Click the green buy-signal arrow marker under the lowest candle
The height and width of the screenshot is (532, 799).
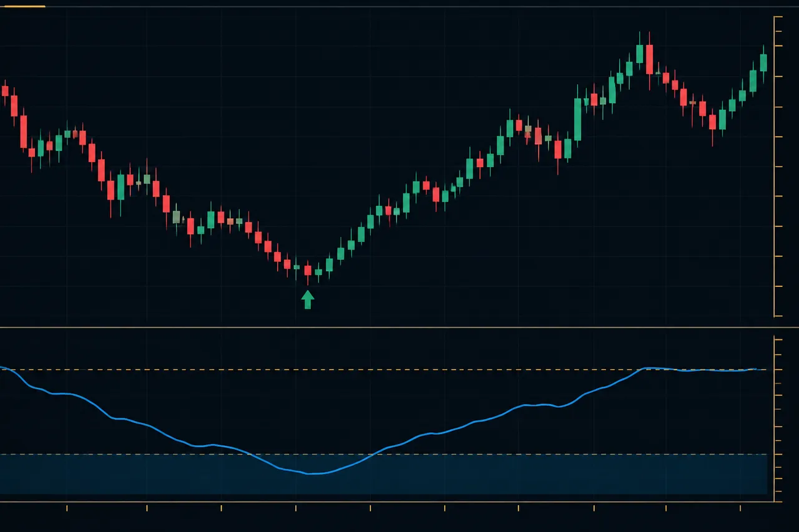(307, 299)
